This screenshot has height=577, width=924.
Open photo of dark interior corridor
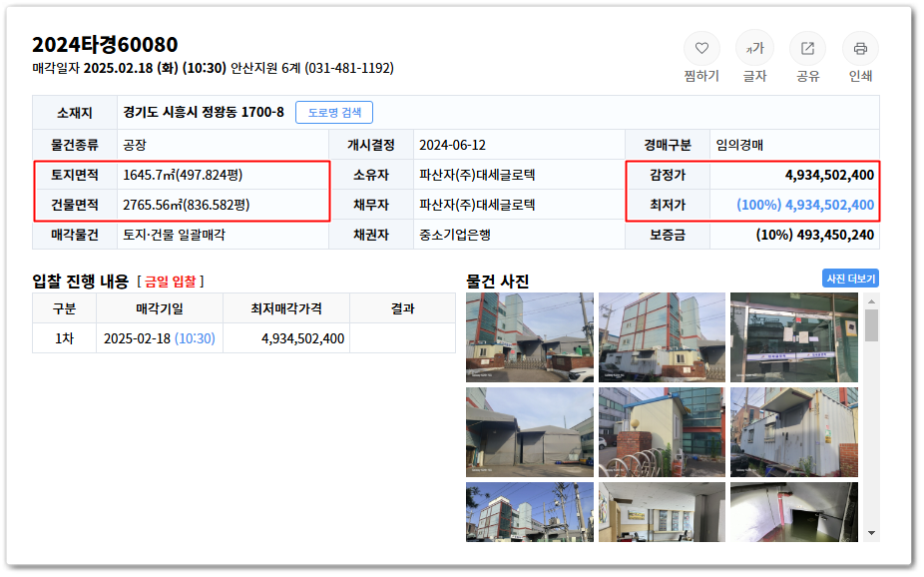[793, 512]
